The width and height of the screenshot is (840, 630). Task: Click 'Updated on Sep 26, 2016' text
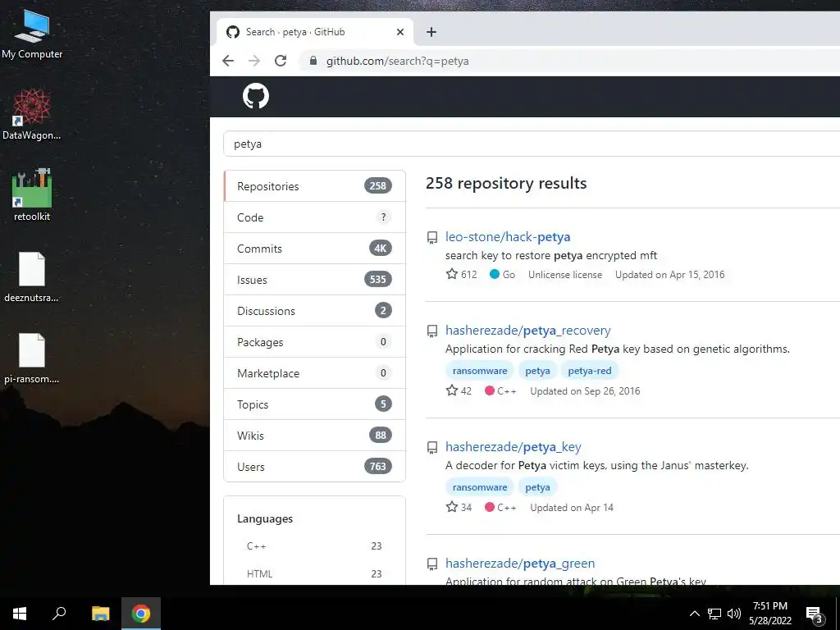click(585, 390)
